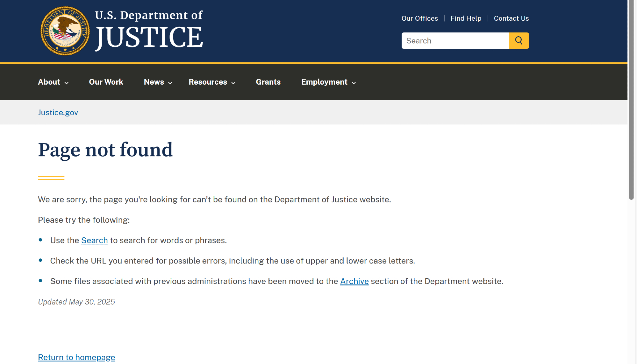Open the Resources dropdown menu
The height and width of the screenshot is (364, 637).
point(212,82)
